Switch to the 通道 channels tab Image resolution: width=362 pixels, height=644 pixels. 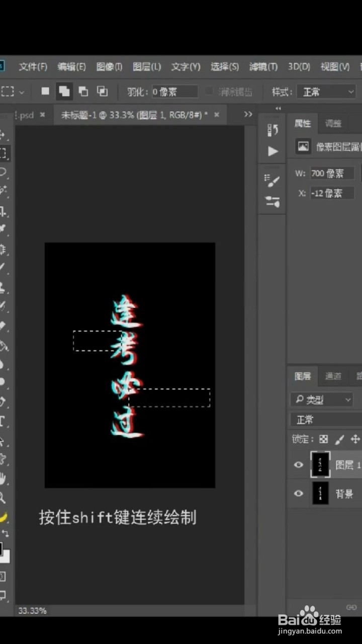click(x=333, y=376)
